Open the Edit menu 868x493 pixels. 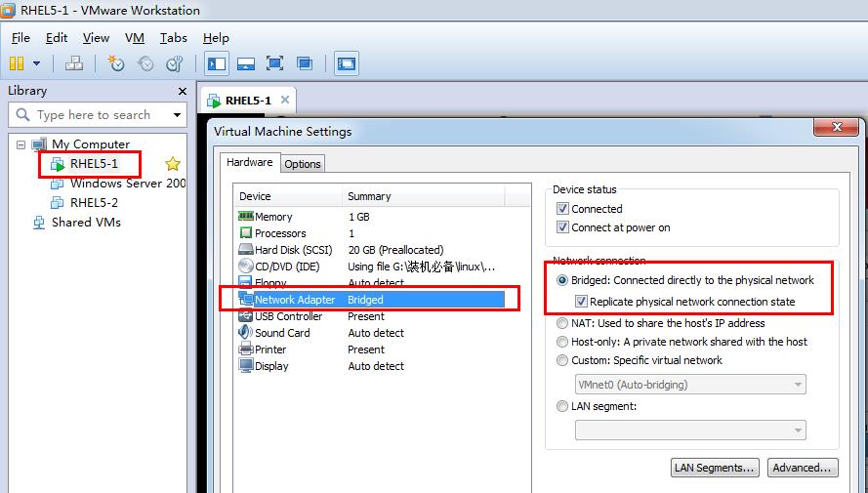pyautogui.click(x=57, y=38)
